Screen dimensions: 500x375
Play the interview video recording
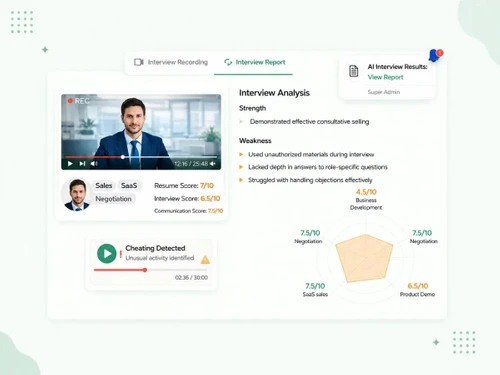tap(70, 164)
